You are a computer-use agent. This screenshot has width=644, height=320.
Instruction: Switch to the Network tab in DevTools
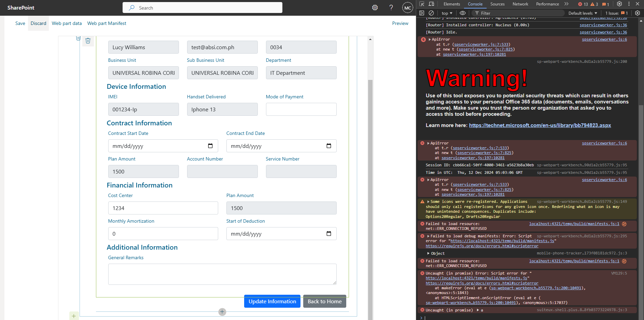point(520,4)
